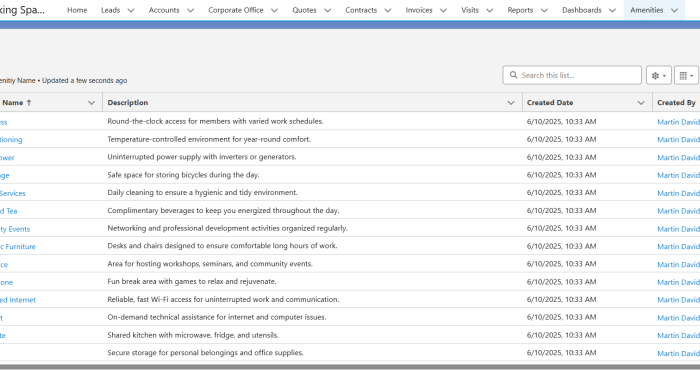Select 'Secure storage for personal belongings' description

(x=205, y=353)
